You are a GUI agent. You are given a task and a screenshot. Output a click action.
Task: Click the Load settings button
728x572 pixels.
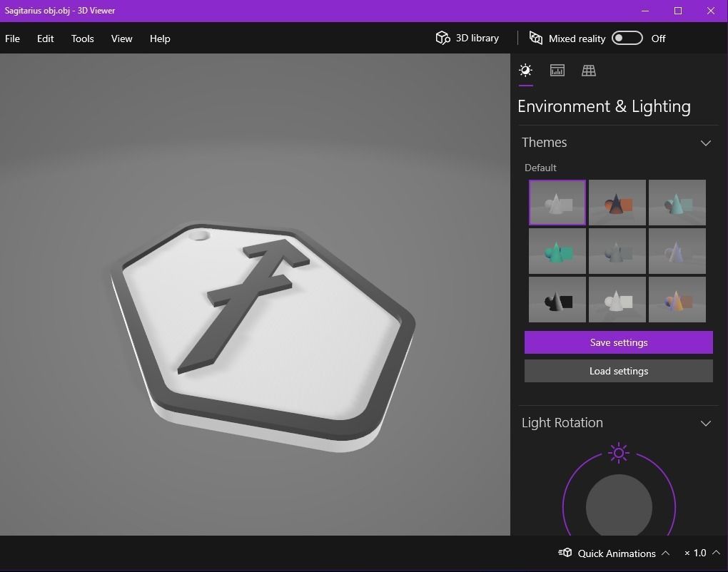click(618, 371)
